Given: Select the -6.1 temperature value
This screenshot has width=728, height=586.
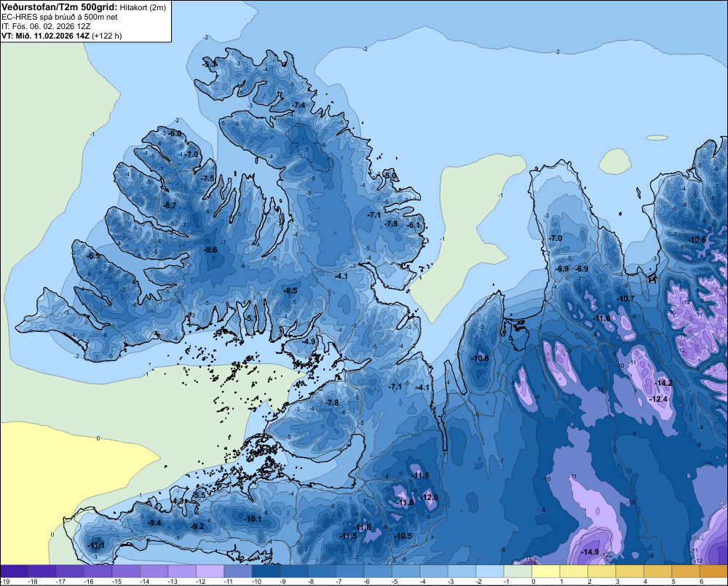Looking at the screenshot, I should (414, 225).
